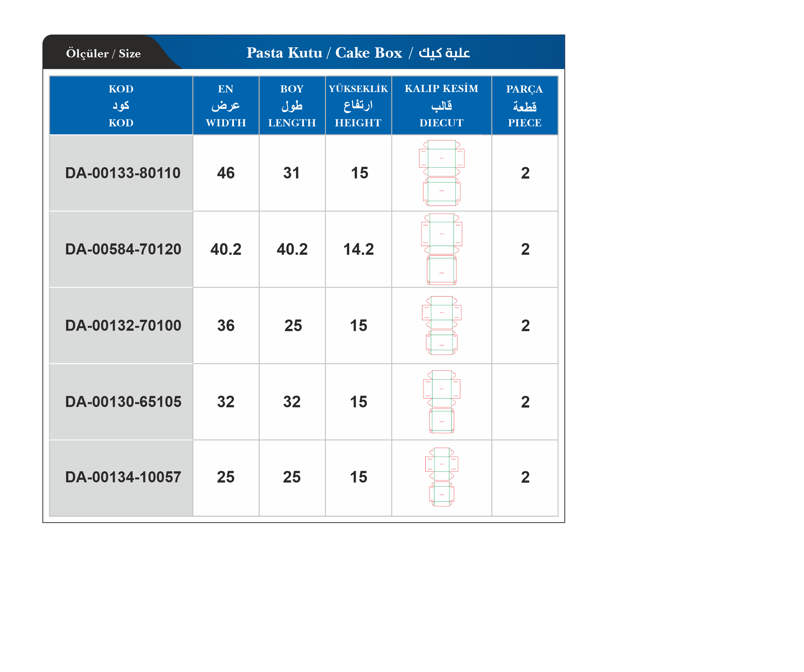Screen dimensions: 804x672
Task: Click the EN / WIDTH column header
Action: pyautogui.click(x=226, y=106)
